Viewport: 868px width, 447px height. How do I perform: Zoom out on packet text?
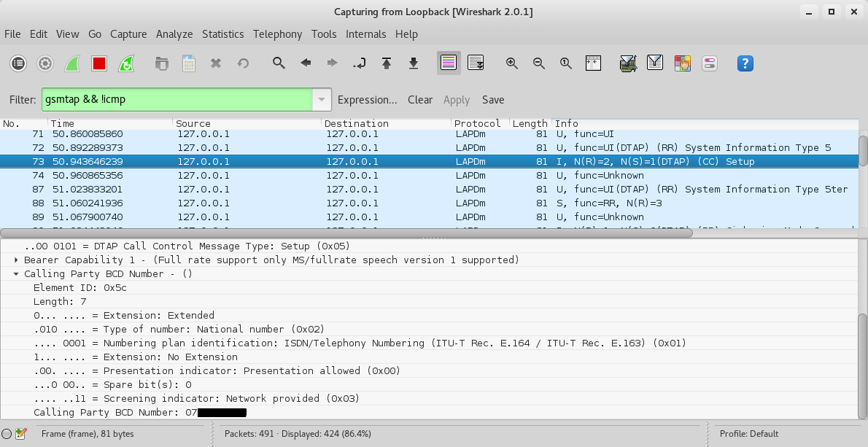click(x=538, y=63)
